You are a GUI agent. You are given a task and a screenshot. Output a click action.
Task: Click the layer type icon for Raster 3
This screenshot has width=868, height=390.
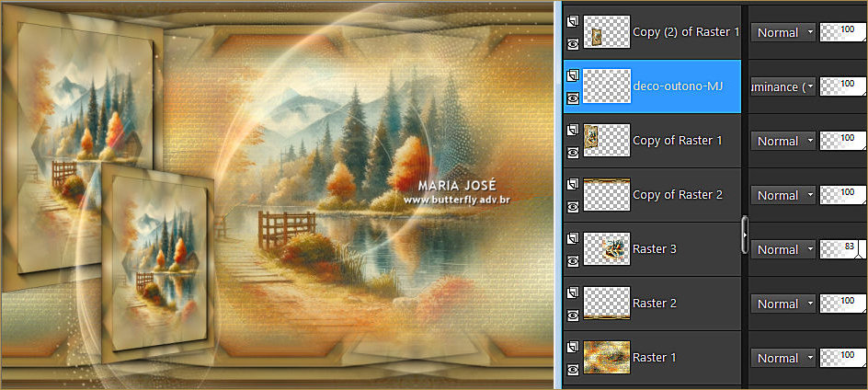pos(573,237)
